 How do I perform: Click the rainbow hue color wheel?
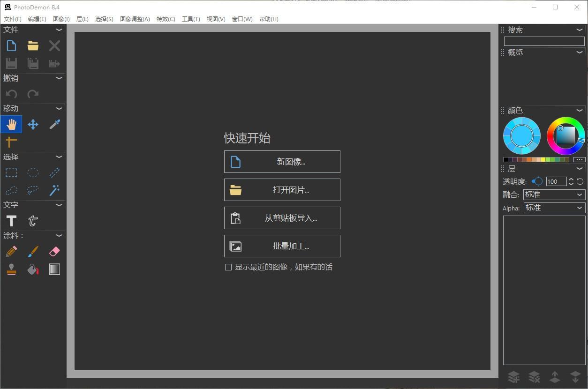[x=566, y=136]
